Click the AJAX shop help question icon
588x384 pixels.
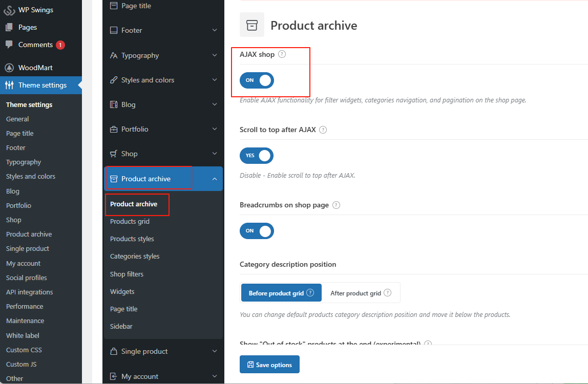(x=282, y=54)
